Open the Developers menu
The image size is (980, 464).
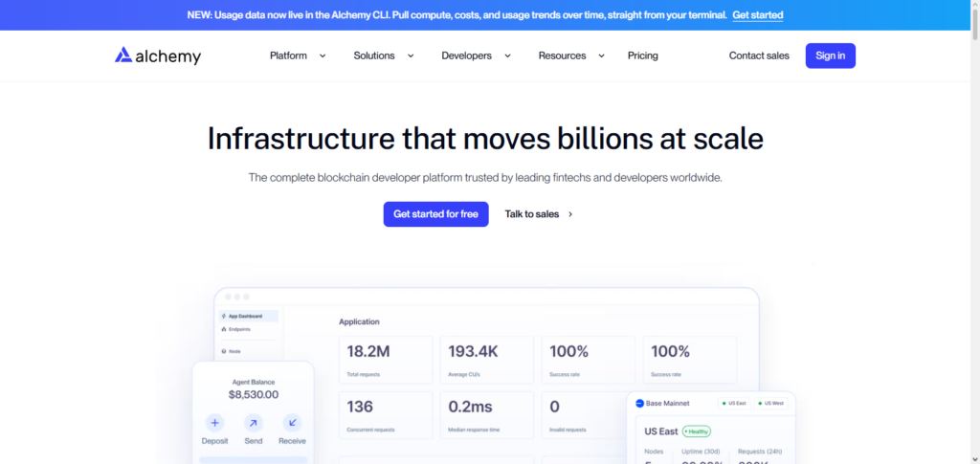coord(466,55)
